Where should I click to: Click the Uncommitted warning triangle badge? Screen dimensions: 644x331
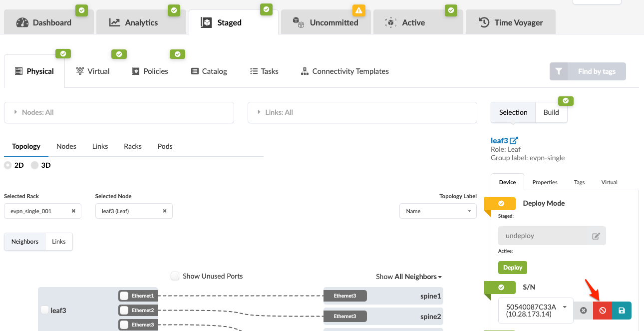click(x=359, y=10)
